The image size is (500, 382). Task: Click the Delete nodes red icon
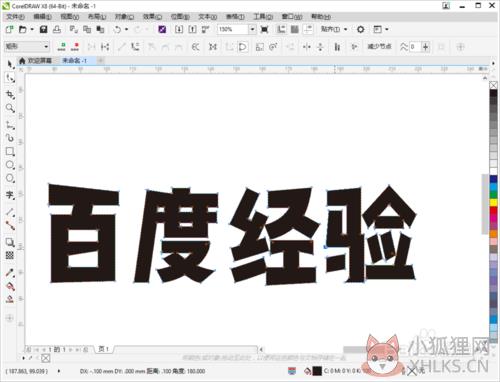pos(75,47)
